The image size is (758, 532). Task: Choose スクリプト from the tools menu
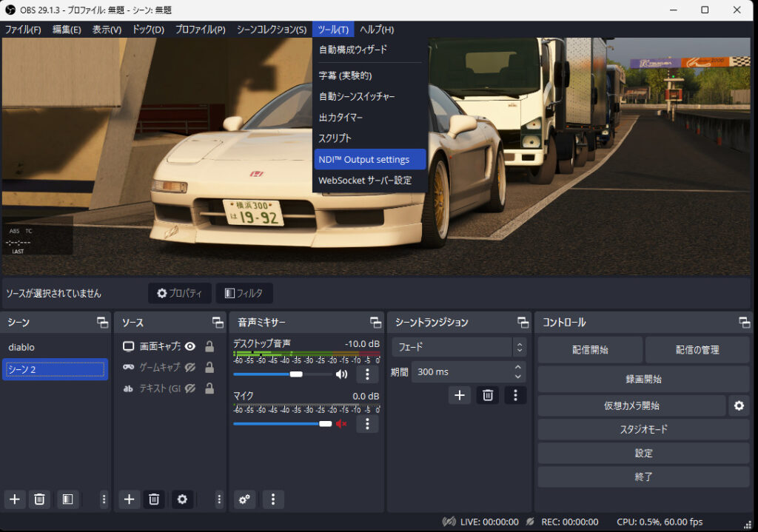[x=370, y=138]
